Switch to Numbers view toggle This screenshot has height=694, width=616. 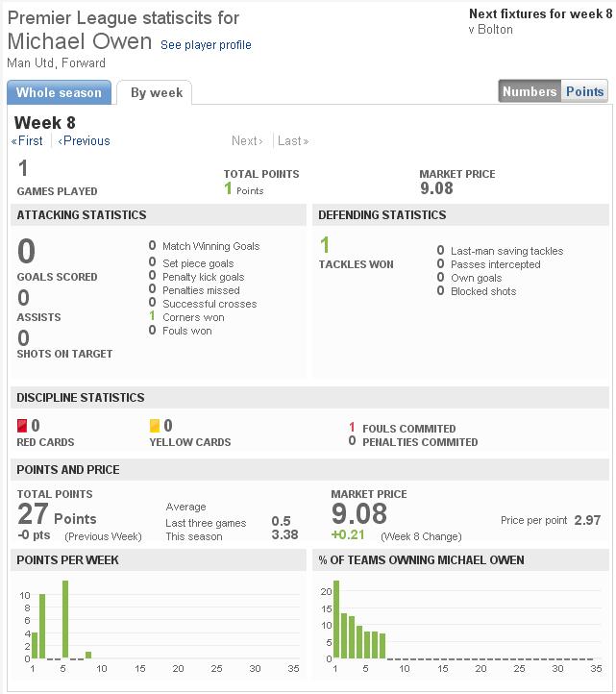pos(530,91)
